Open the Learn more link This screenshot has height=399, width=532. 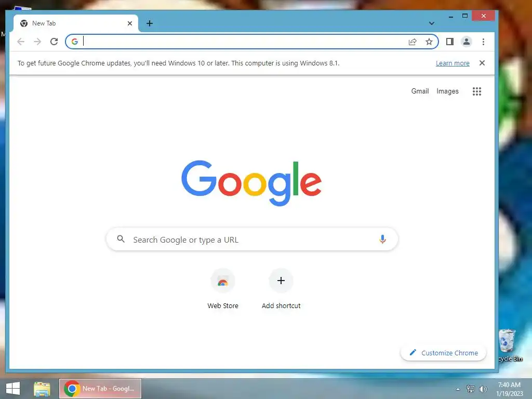[453, 63]
